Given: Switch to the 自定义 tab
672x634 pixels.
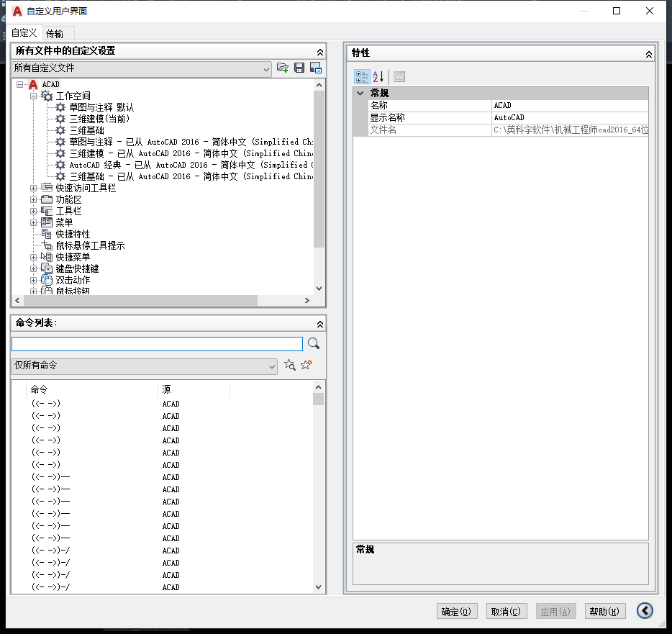Looking at the screenshot, I should tap(24, 33).
